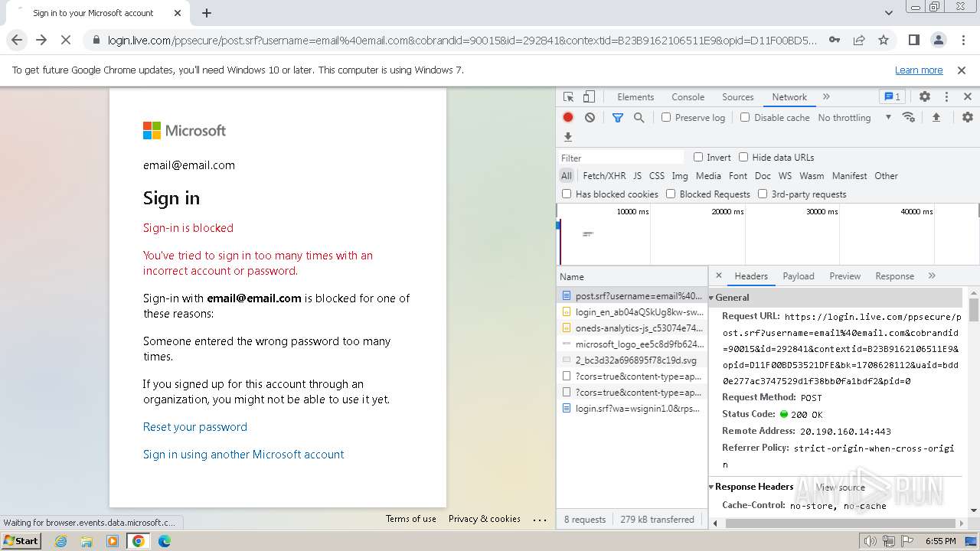Screen dimensions: 980x551
Task: Share this page icon in address bar
Action: click(x=859, y=40)
